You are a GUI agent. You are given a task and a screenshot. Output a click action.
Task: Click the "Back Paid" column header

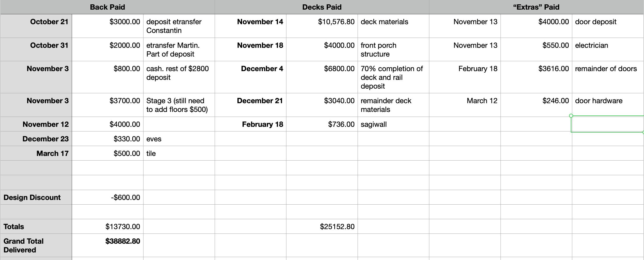[x=107, y=7]
